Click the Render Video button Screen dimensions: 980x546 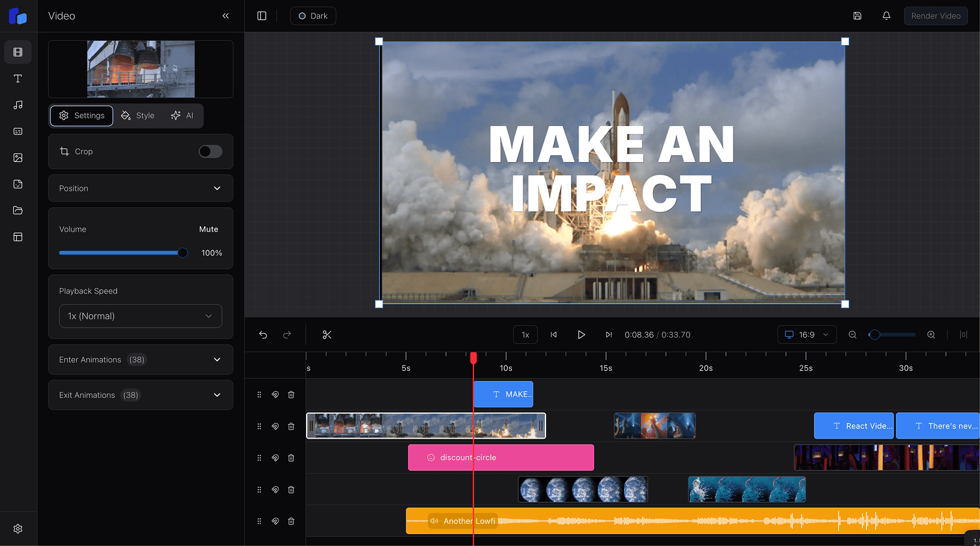(935, 16)
